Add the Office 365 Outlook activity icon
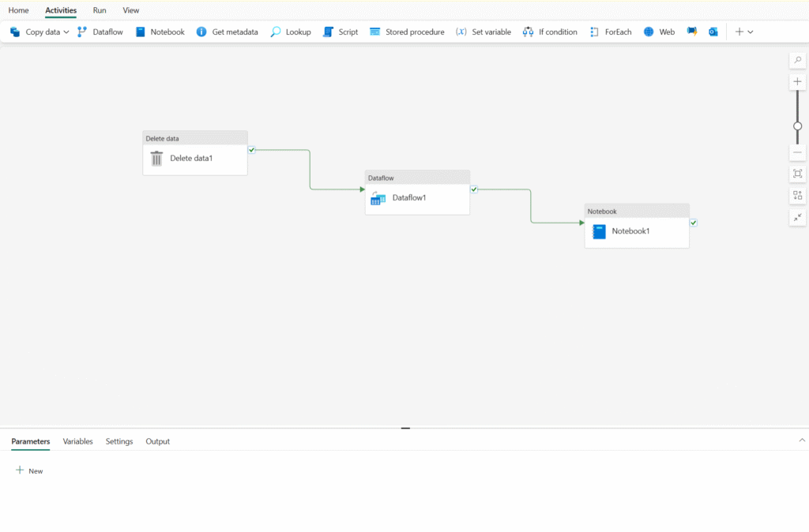The width and height of the screenshot is (809, 532). 713,32
